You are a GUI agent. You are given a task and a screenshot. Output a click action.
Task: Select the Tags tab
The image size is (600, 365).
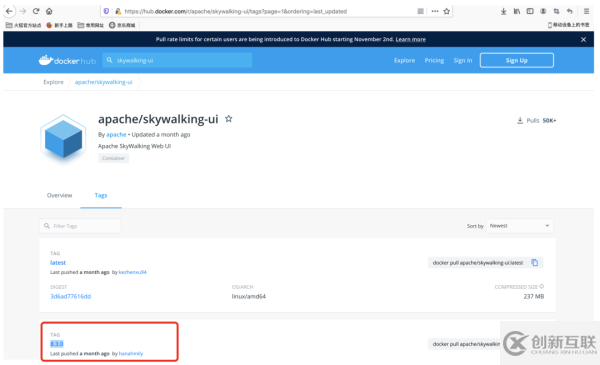pos(101,195)
